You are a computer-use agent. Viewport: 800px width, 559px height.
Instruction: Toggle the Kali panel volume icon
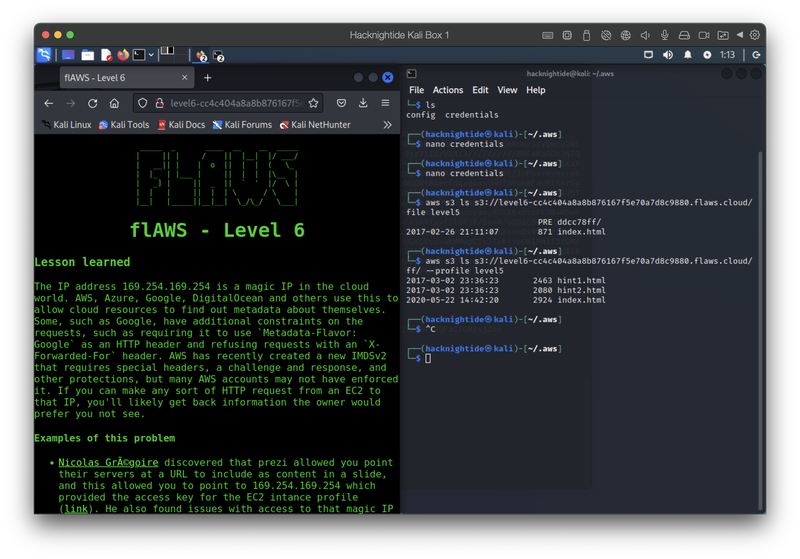pyautogui.click(x=666, y=55)
